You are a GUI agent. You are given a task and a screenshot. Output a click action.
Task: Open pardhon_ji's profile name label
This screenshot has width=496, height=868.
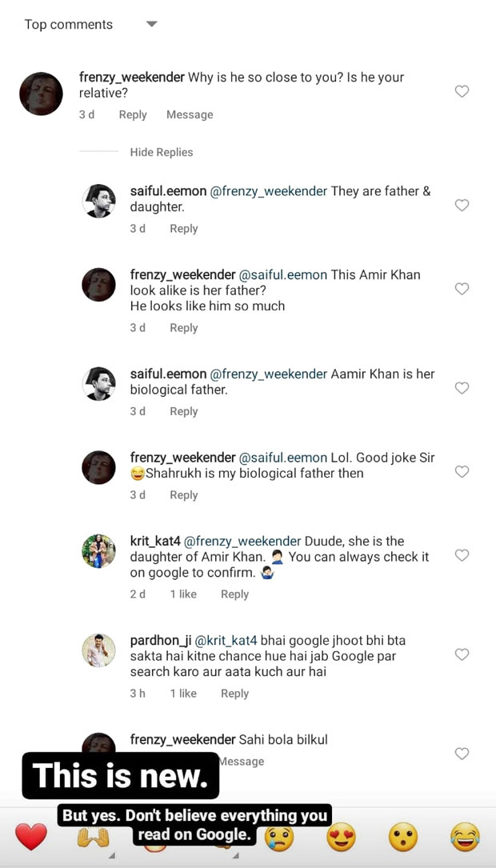pos(160,640)
